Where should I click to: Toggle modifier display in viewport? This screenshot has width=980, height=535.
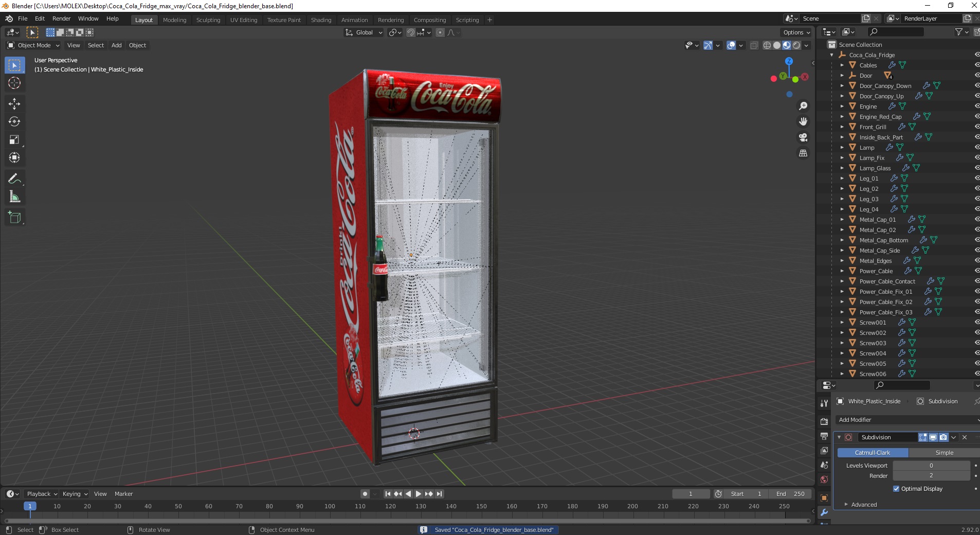[933, 437]
